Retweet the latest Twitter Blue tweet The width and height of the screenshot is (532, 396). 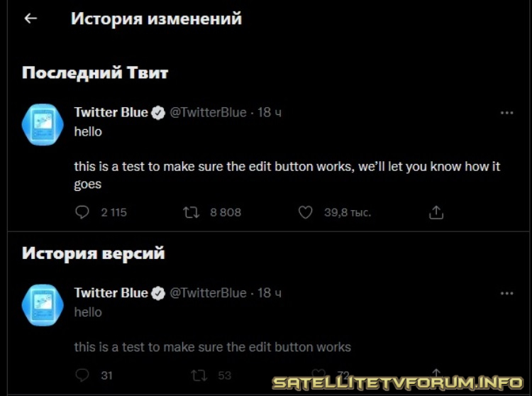coord(192,212)
